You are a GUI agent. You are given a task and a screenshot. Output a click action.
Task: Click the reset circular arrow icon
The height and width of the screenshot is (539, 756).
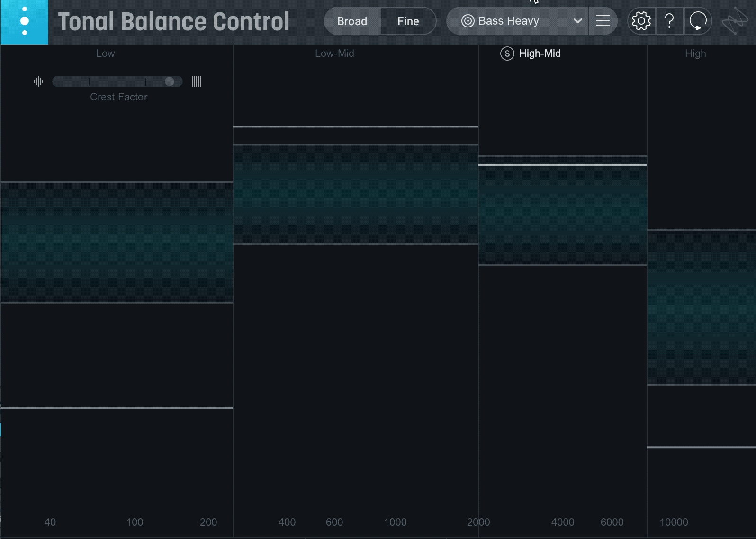[698, 21]
